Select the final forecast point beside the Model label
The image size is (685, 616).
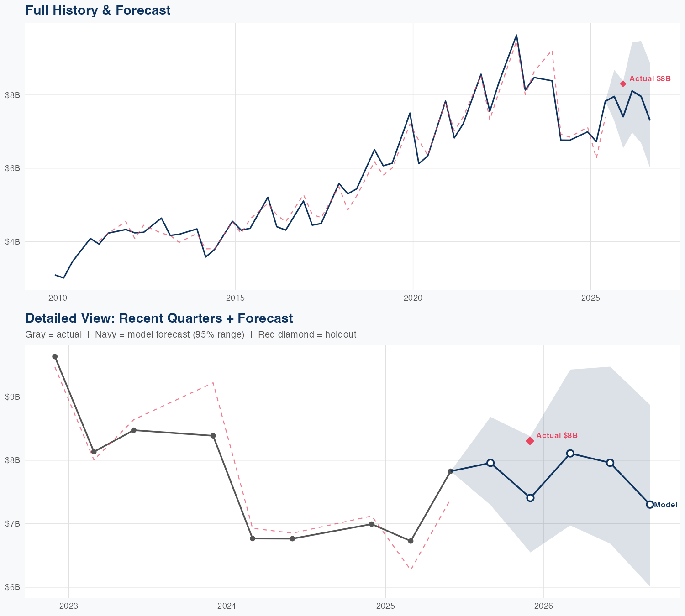coord(650,504)
